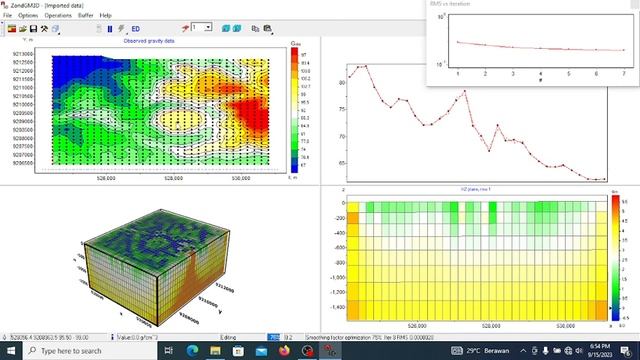Image resolution: width=640 pixels, height=360 pixels.
Task: Click the 'Observed gravity data' title
Action: coord(149,41)
